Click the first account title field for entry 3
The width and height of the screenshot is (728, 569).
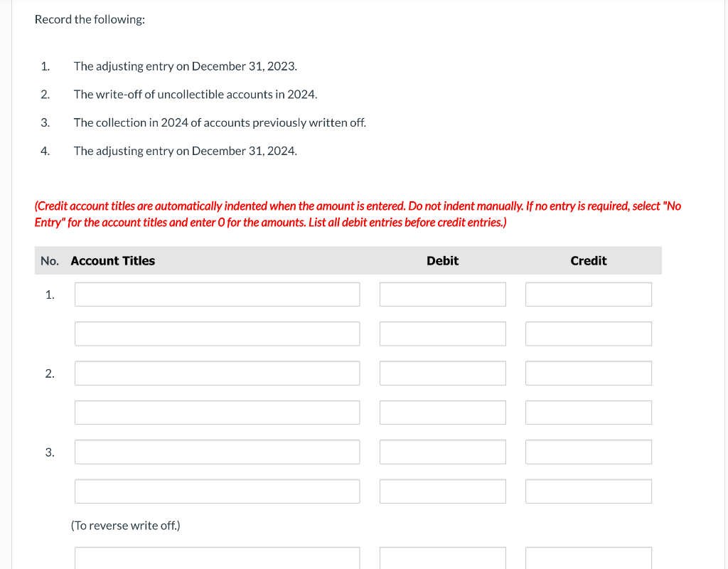217,451
